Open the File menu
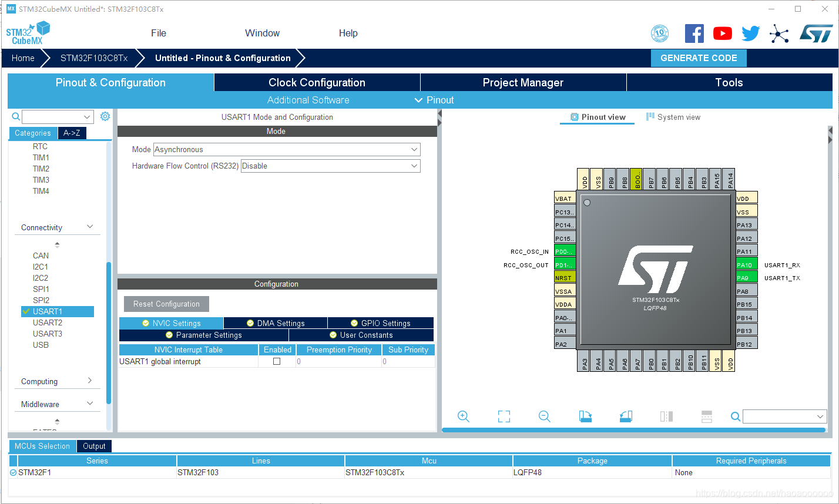This screenshot has width=839, height=504. (159, 33)
